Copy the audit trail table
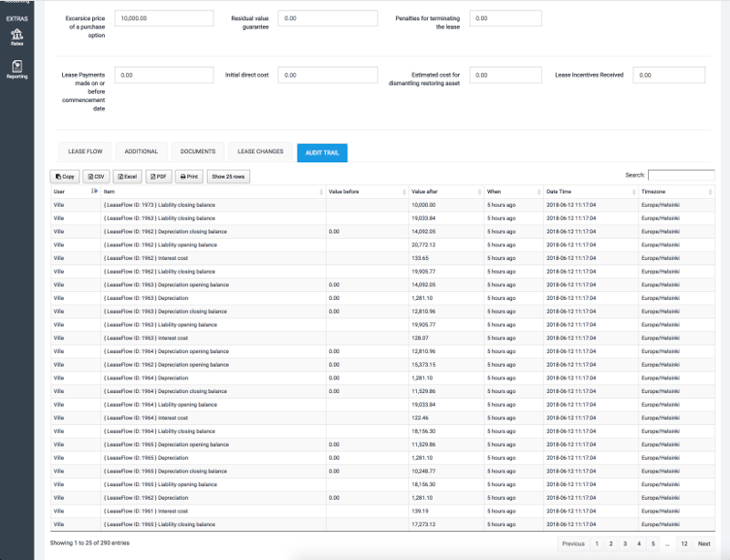The height and width of the screenshot is (560, 730). coord(65,176)
